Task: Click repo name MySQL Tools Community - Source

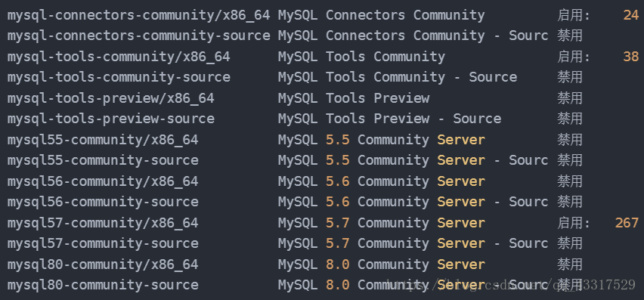Action: point(397,77)
